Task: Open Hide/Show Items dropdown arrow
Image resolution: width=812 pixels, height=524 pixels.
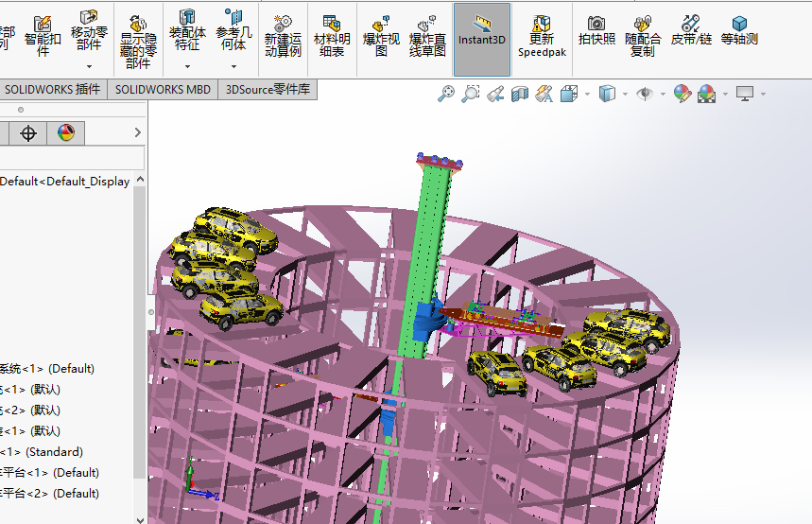Action: click(x=663, y=95)
